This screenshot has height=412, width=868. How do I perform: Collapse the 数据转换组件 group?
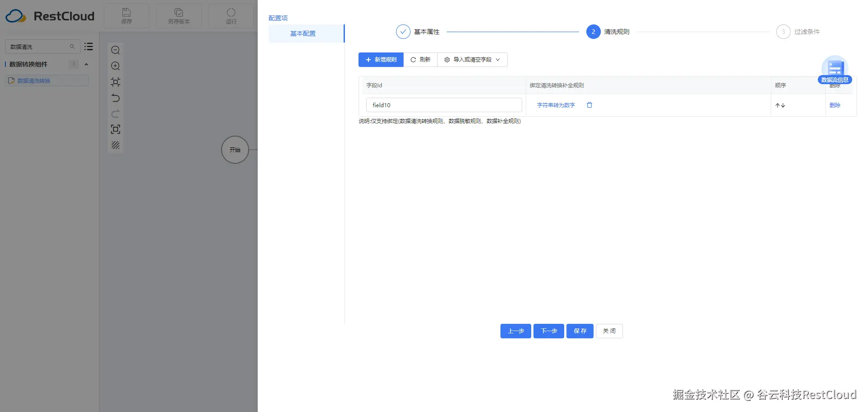86,64
